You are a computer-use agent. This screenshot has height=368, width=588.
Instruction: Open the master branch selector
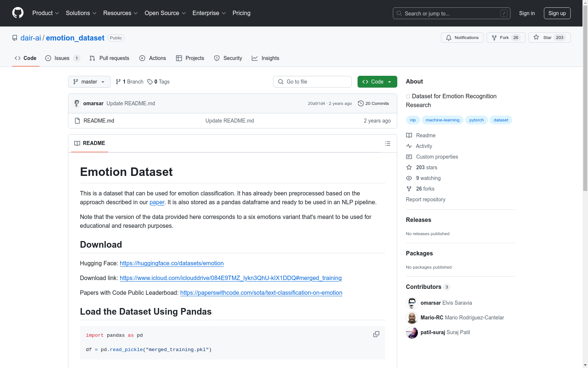click(89, 82)
